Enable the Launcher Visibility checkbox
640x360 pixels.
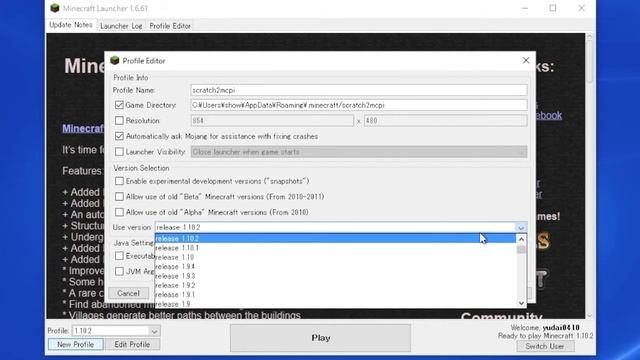(x=119, y=151)
